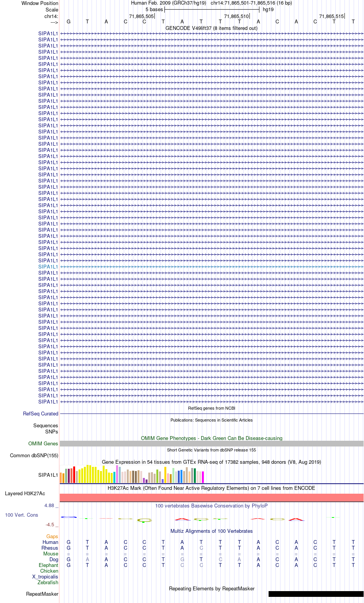This screenshot has width=364, height=603.
Task: Click the 5 bases scale bar
Action: (x=212, y=10)
